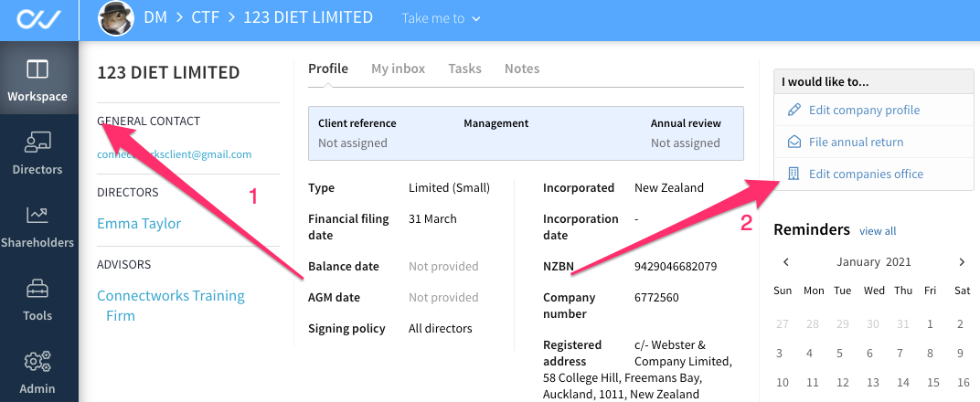Switch to the My inbox tab

click(x=399, y=69)
